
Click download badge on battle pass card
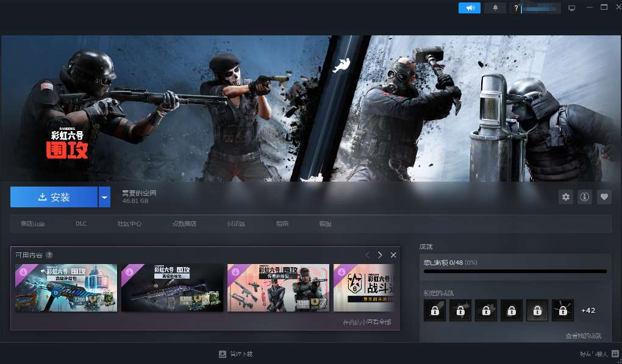pyautogui.click(x=341, y=272)
